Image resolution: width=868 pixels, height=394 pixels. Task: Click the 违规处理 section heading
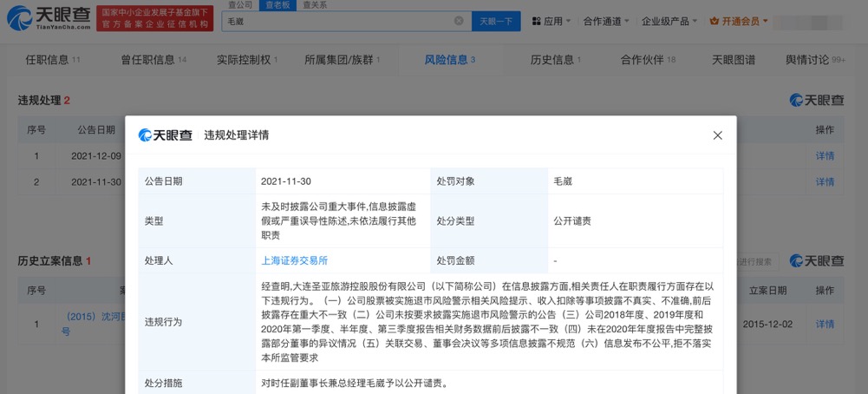coord(43,101)
